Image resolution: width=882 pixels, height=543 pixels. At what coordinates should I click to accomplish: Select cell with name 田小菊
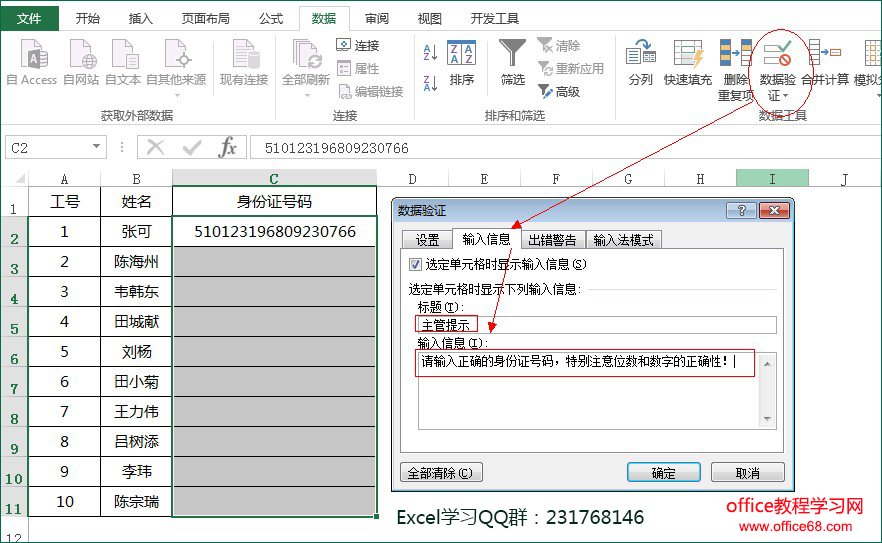[x=136, y=382]
